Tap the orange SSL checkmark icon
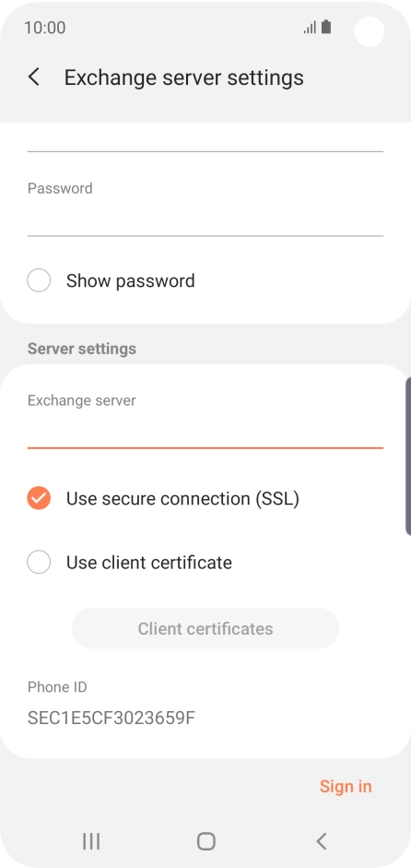 coord(39,498)
